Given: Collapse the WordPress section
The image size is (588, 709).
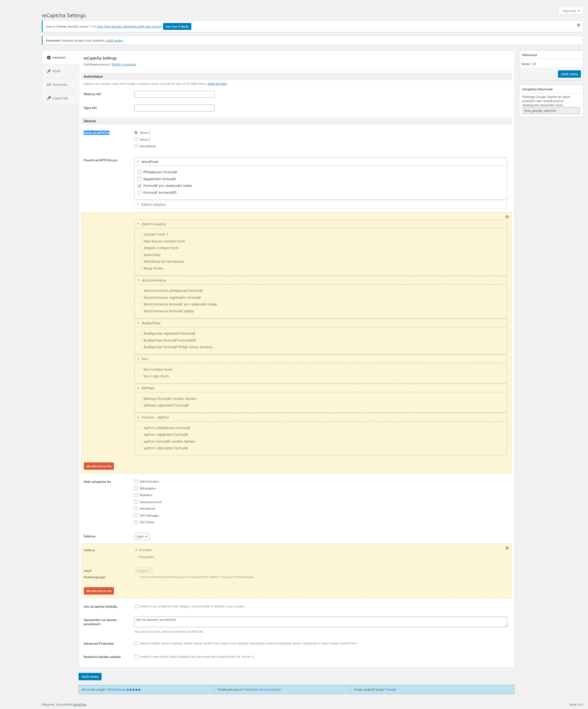Looking at the screenshot, I should (320, 162).
